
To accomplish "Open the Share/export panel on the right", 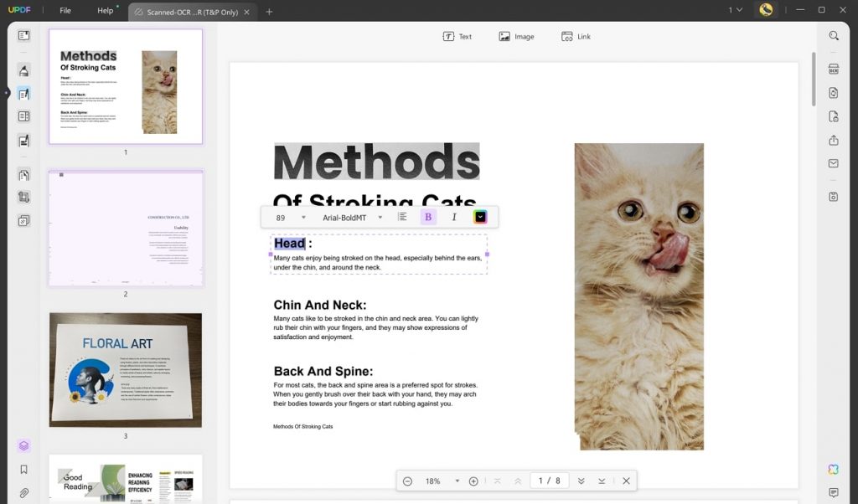I will (x=832, y=139).
